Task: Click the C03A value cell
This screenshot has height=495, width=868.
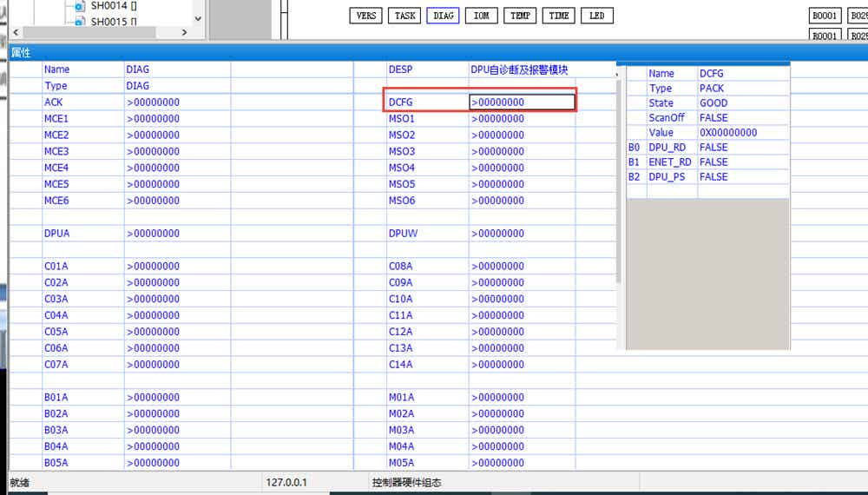Action: point(177,299)
